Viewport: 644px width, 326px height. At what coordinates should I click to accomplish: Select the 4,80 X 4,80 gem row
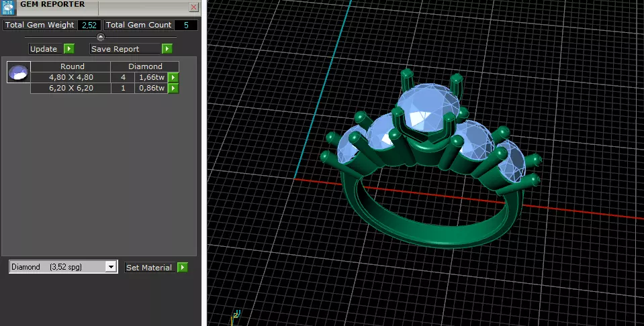click(71, 77)
